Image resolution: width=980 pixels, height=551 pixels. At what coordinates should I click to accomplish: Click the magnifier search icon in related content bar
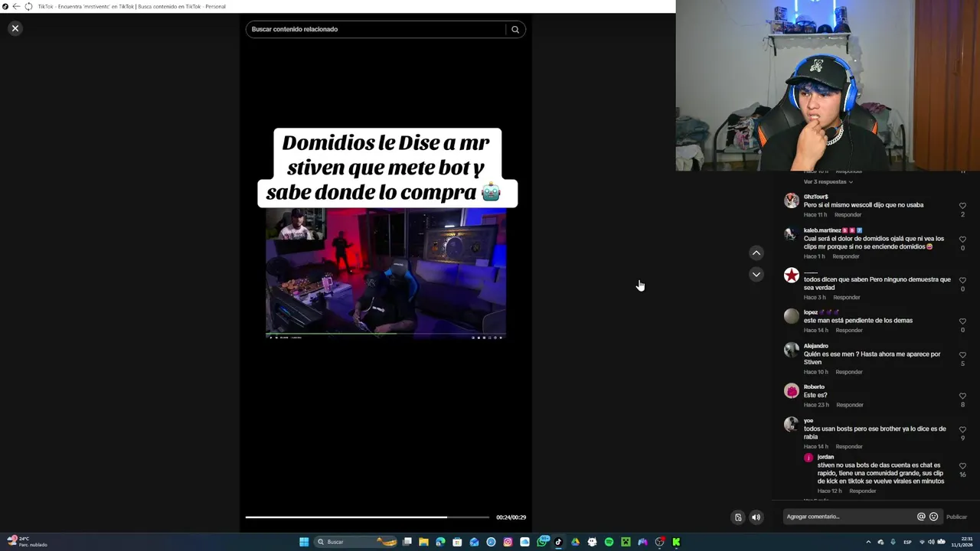(515, 29)
